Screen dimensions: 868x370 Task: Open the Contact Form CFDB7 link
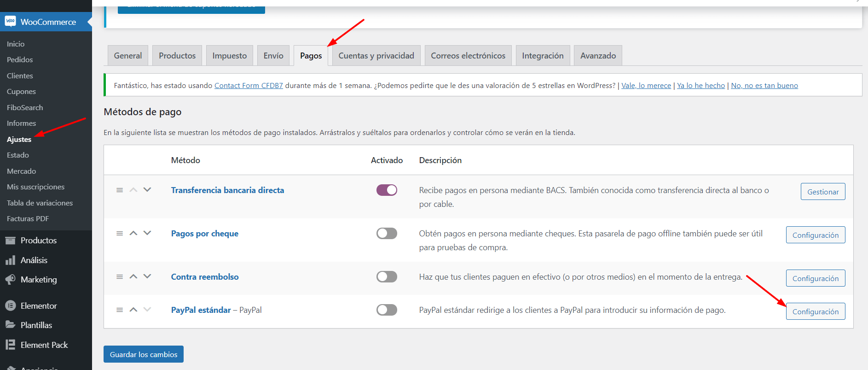249,85
